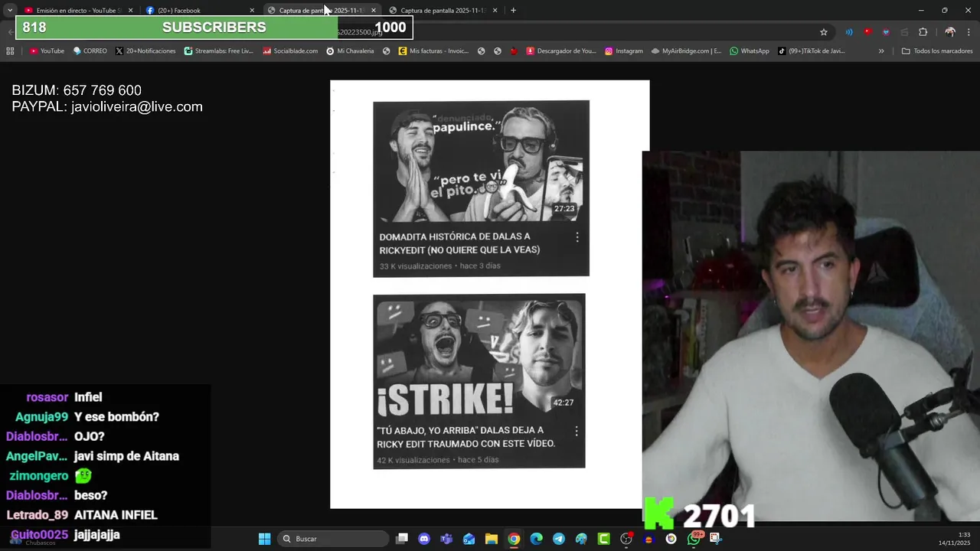Image resolution: width=980 pixels, height=551 pixels.
Task: Click the Google Chrome taskbar icon
Action: [x=514, y=539]
